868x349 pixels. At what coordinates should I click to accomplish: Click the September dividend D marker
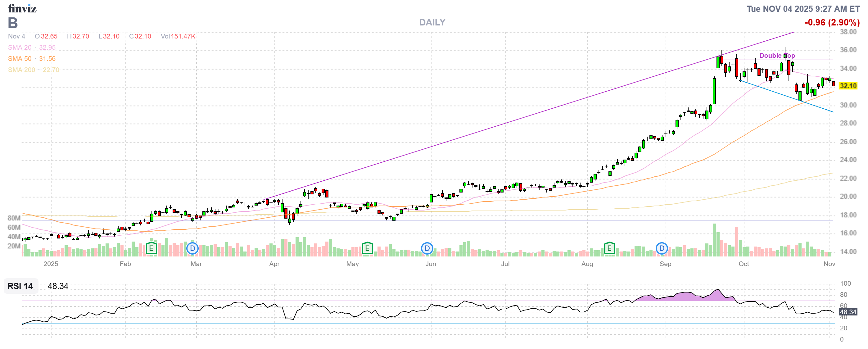coord(662,249)
